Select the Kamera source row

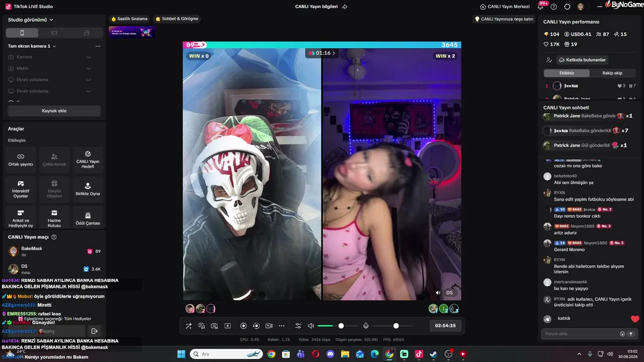click(x=54, y=57)
